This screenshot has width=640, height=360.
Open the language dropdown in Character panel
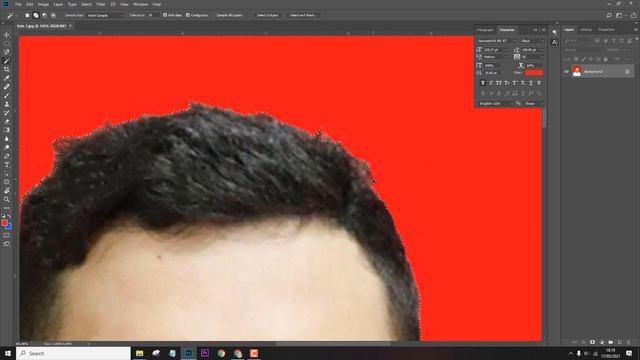point(496,104)
